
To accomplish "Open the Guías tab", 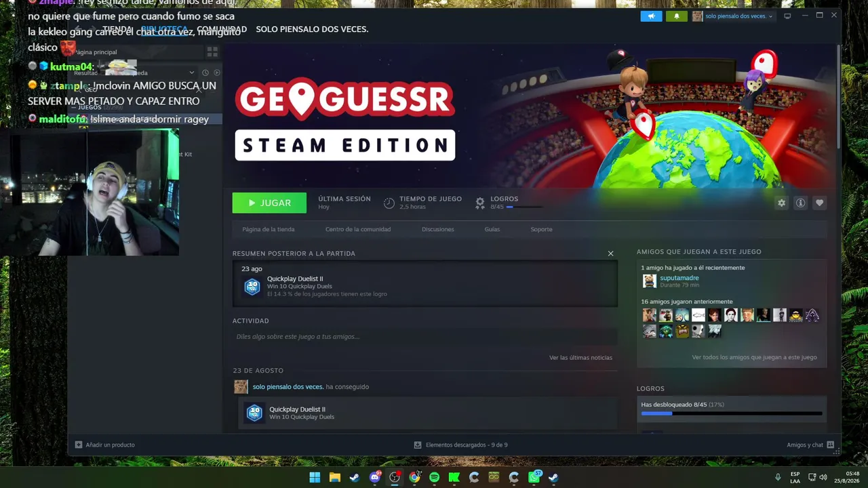I will click(492, 229).
